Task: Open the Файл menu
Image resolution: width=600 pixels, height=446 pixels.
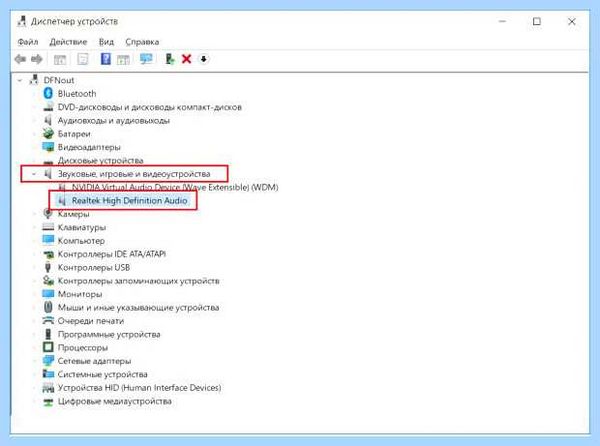Action: click(28, 42)
